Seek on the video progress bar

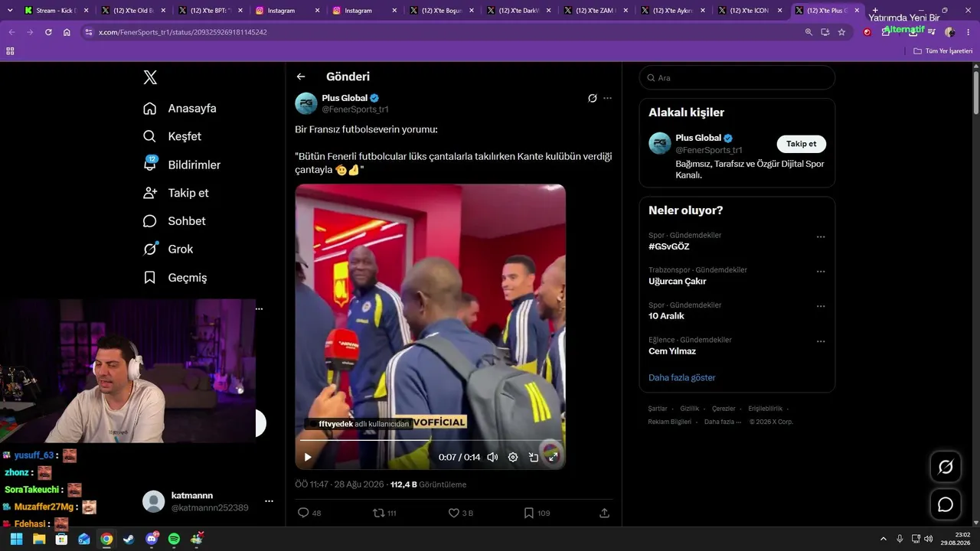[430, 441]
